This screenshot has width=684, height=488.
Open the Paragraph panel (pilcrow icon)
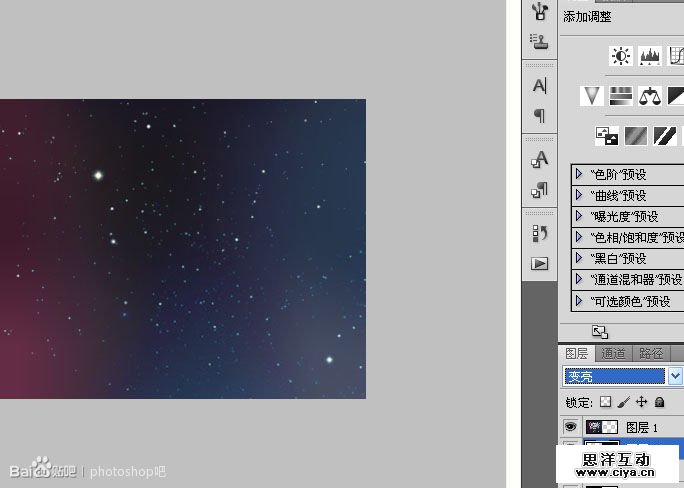pyautogui.click(x=540, y=115)
